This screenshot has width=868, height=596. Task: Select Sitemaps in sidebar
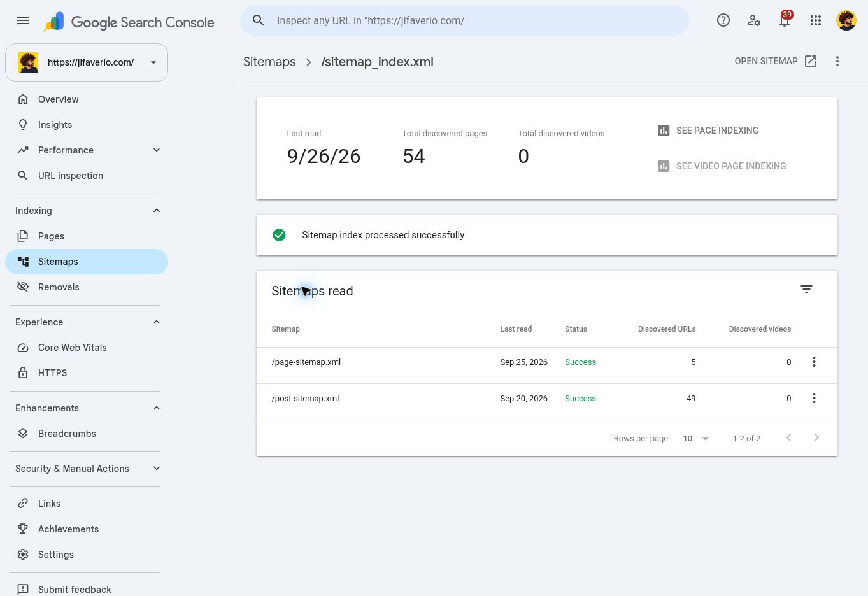pos(87,262)
